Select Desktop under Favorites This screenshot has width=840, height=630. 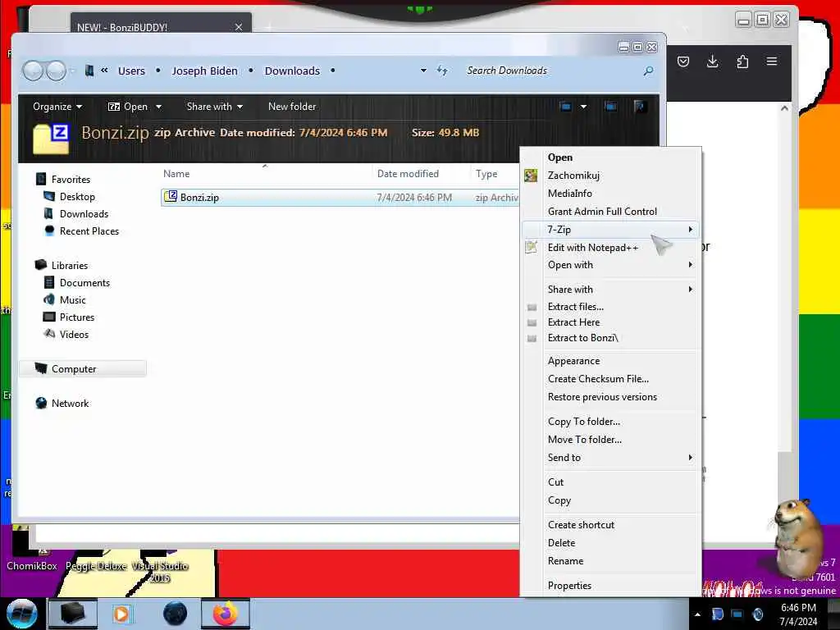coord(77,197)
